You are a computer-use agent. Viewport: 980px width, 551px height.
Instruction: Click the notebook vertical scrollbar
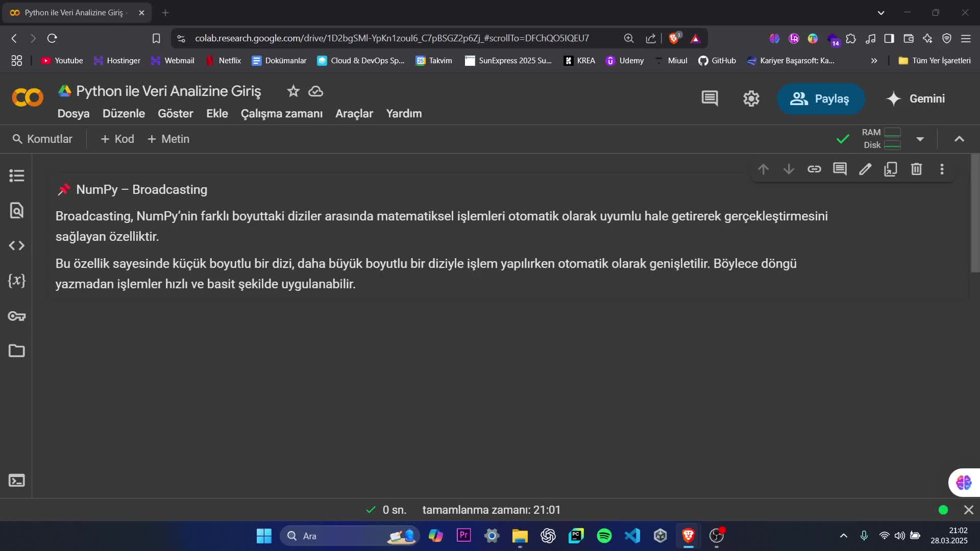[x=975, y=213]
